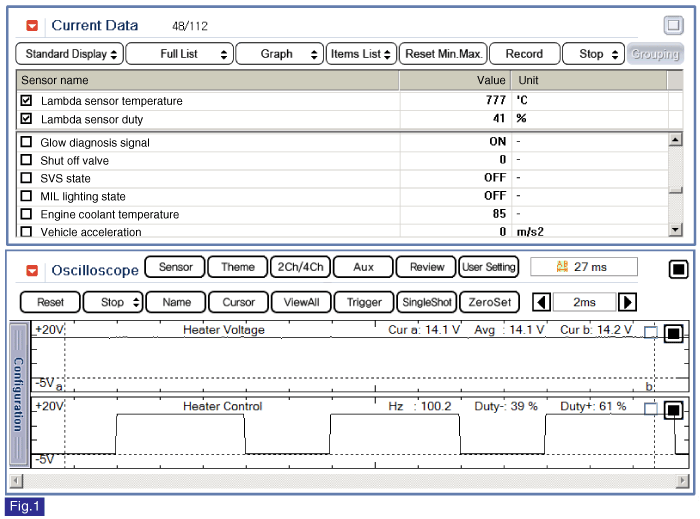Viewport: 700px width, 519px height.
Task: Tick the MIL lighting state checkbox
Action: tap(26, 196)
